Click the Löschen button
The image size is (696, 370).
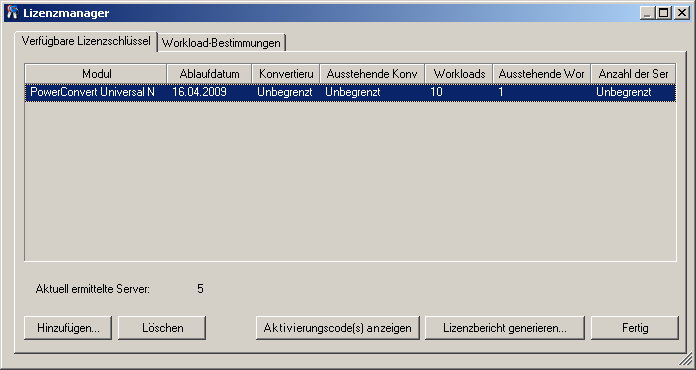162,328
